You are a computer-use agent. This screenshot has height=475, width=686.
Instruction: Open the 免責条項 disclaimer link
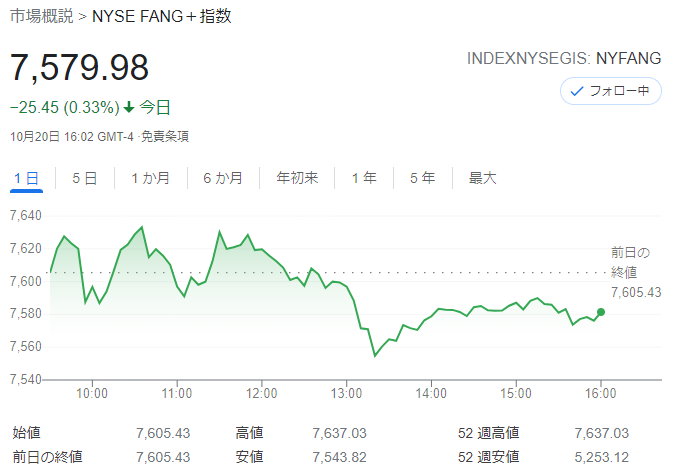[x=165, y=137]
